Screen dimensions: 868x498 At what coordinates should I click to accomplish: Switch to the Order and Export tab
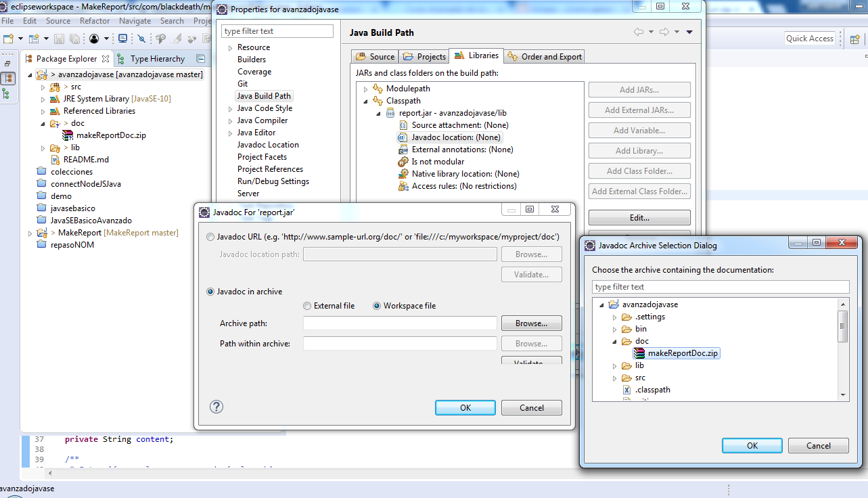point(544,57)
